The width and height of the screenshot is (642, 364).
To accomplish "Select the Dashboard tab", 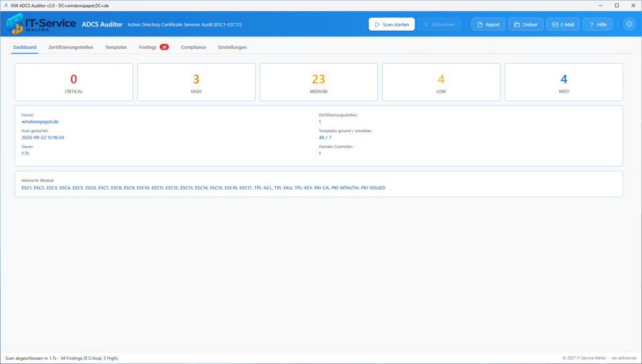I will [x=24, y=48].
